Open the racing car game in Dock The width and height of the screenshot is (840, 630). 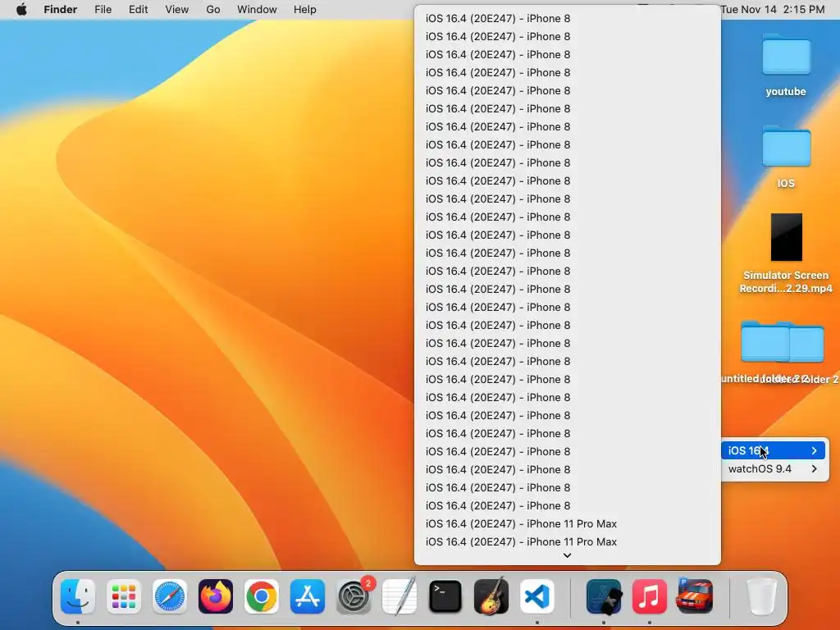[x=695, y=596]
